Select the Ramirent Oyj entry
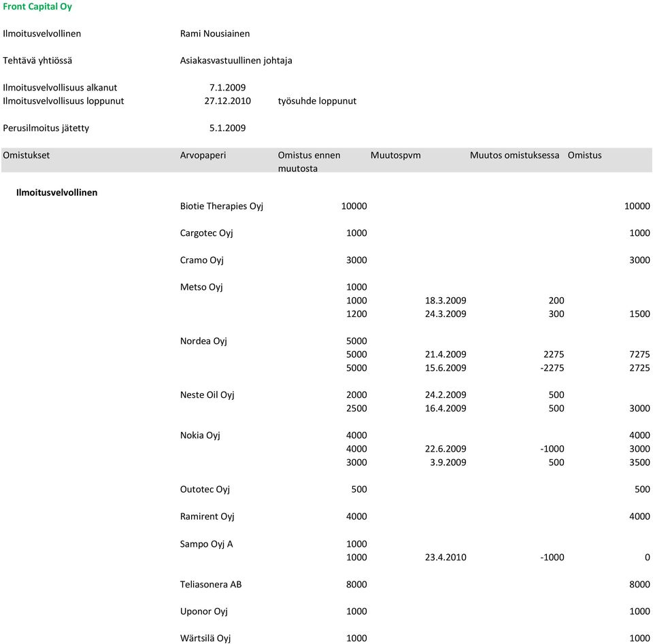The height and width of the screenshot is (644, 653). click(207, 517)
